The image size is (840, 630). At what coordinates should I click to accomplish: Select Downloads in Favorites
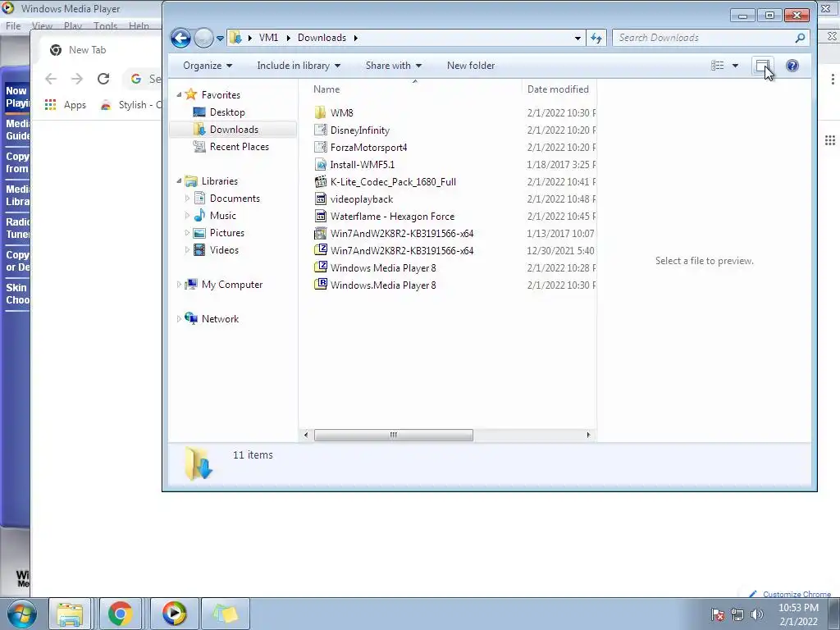pos(234,129)
